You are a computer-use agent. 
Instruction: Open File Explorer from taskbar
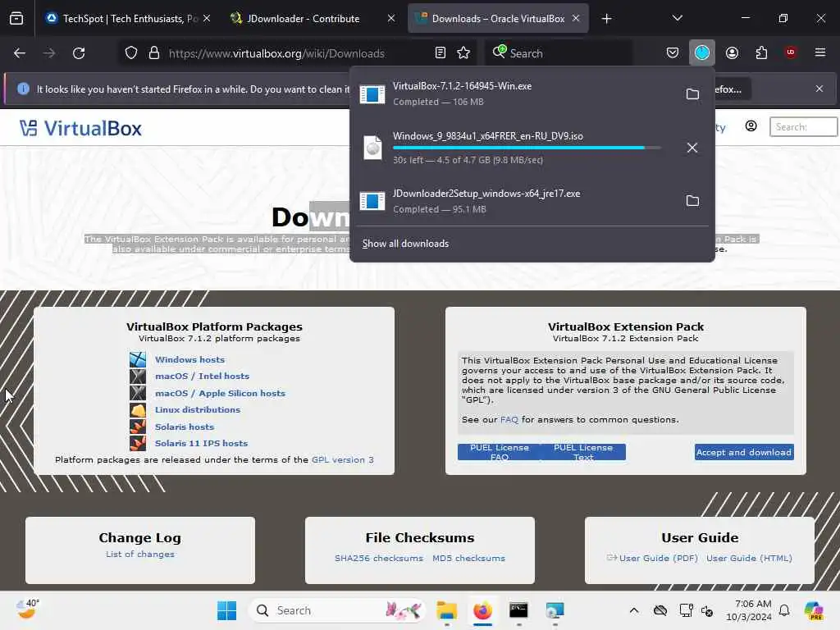pos(447,610)
